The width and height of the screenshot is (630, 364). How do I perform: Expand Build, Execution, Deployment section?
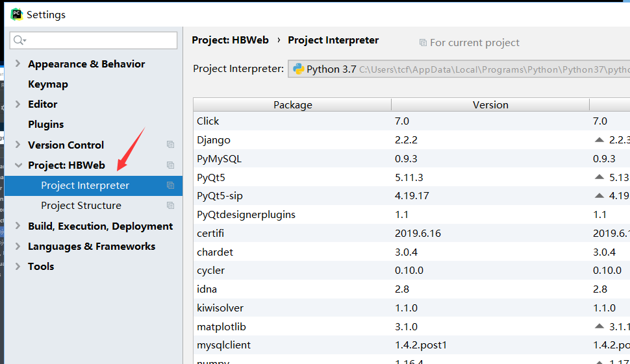pyautogui.click(x=18, y=226)
